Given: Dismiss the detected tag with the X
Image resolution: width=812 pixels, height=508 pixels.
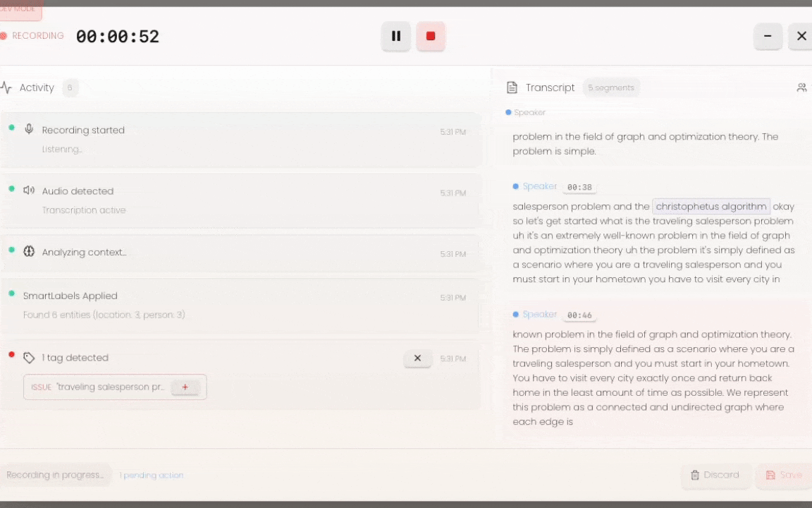Looking at the screenshot, I should [x=417, y=358].
